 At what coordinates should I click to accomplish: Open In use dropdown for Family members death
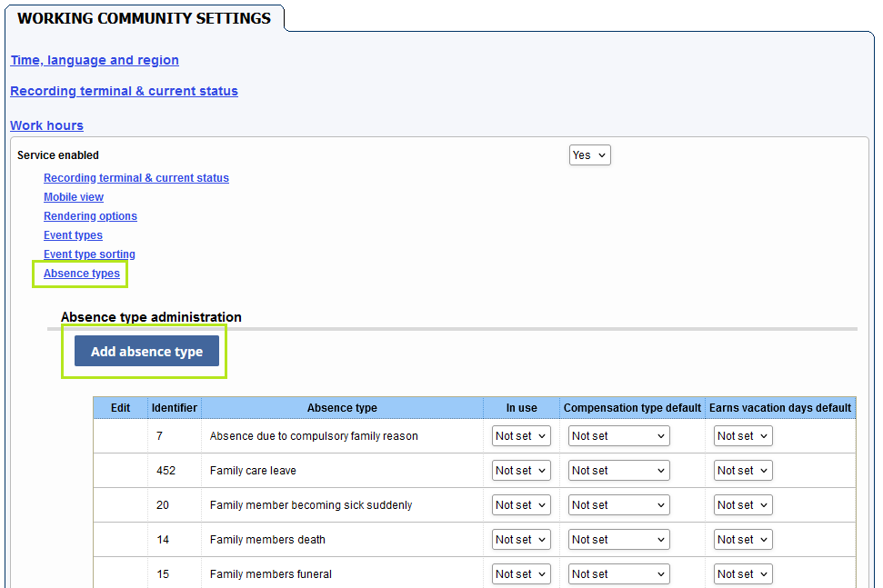[521, 540]
